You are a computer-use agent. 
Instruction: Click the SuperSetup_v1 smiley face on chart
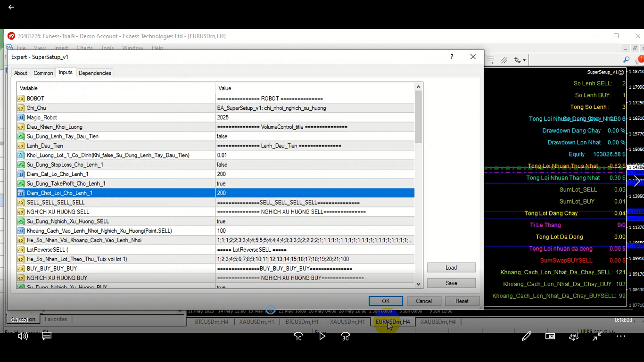621,72
